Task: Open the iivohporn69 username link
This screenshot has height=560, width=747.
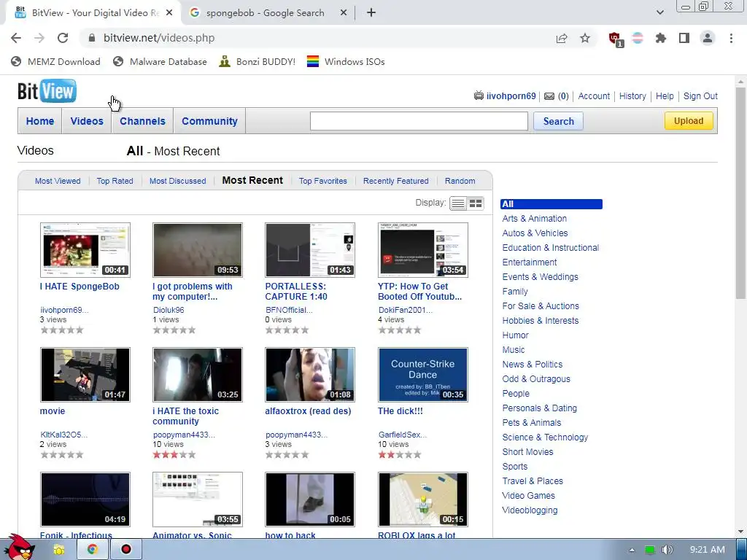Action: pos(511,96)
